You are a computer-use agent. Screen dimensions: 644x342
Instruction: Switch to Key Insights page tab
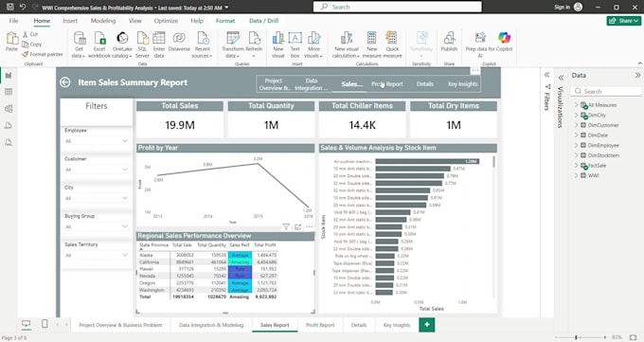397,325
